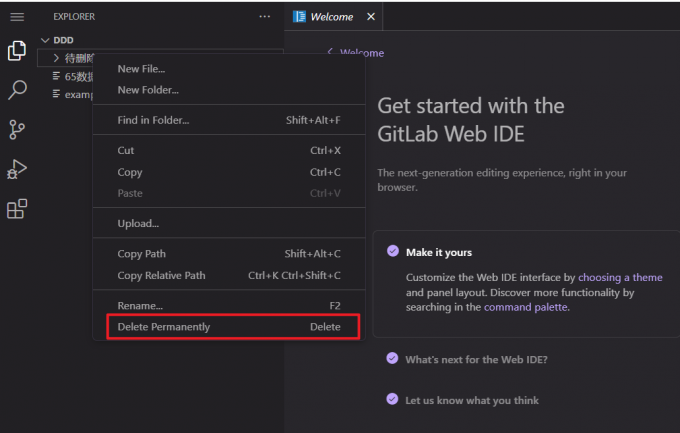This screenshot has height=433, width=680.
Task: Open the hamburger application menu
Action: click(x=17, y=17)
